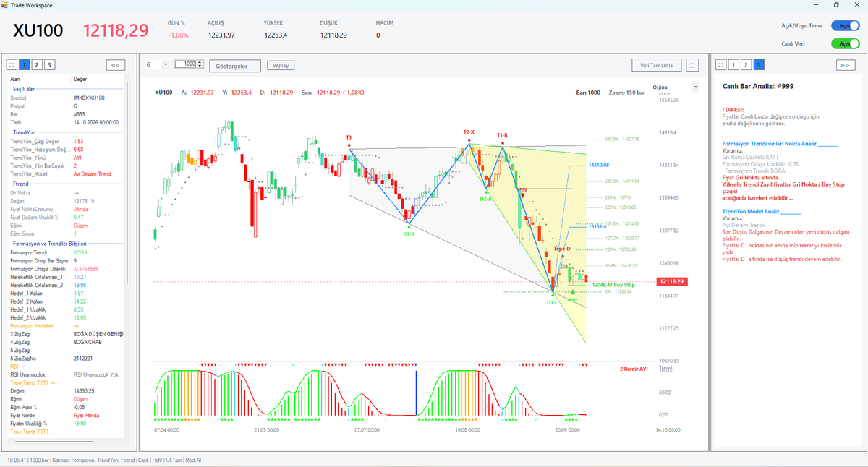
Task: Switch to tab 2 in the left panel
Action: [37, 65]
